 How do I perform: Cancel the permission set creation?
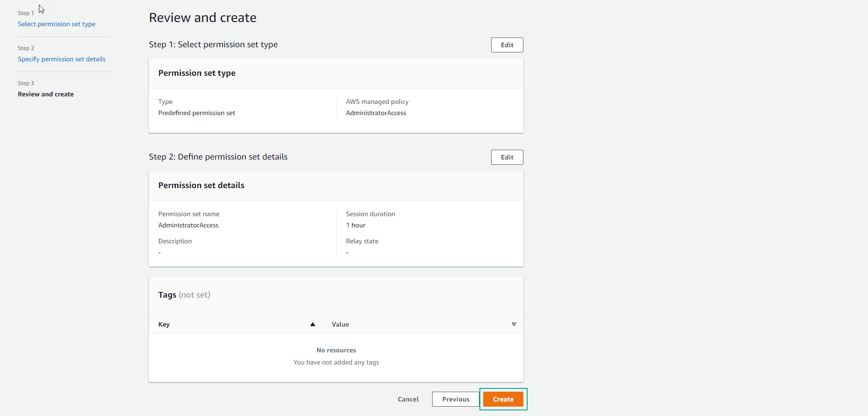pos(408,399)
